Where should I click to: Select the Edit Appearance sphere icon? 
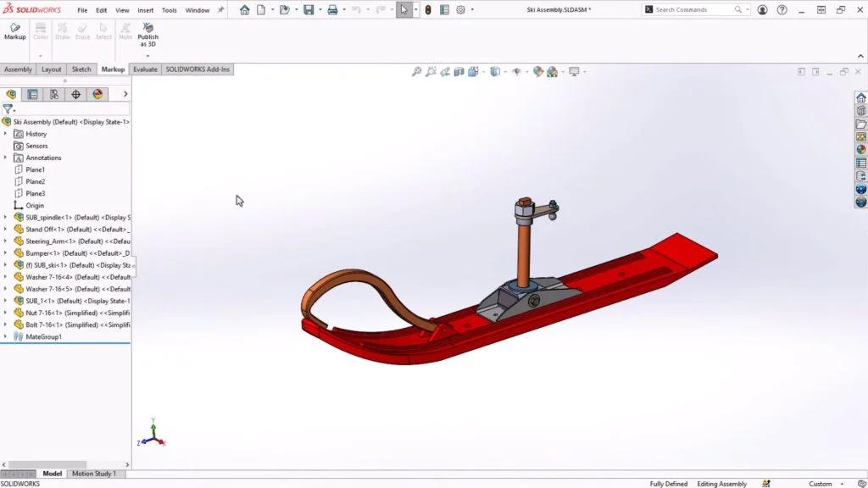[538, 71]
